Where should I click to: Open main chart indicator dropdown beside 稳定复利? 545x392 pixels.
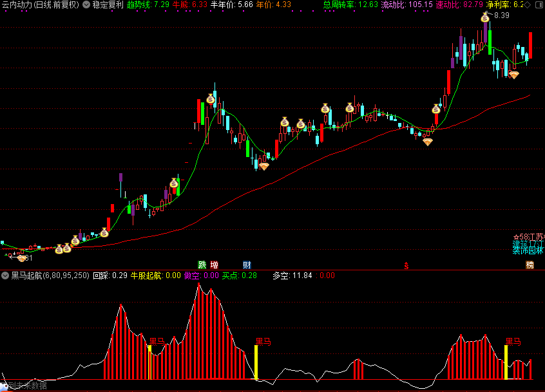86,5
